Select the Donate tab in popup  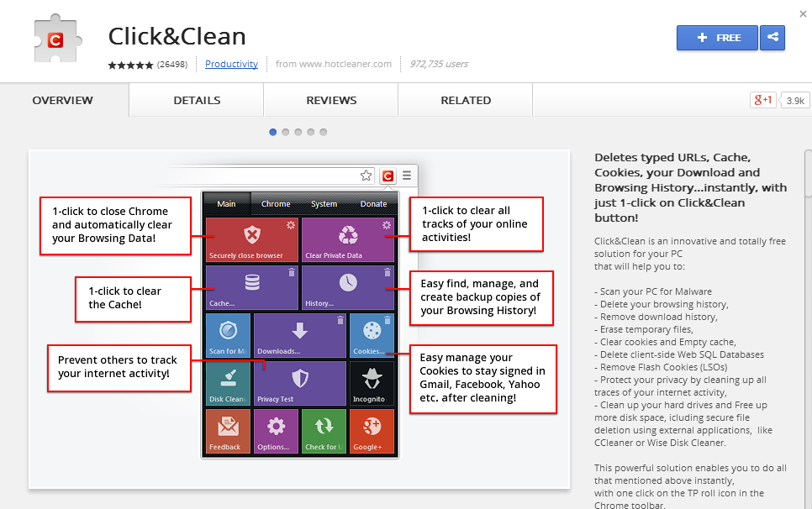click(x=373, y=204)
